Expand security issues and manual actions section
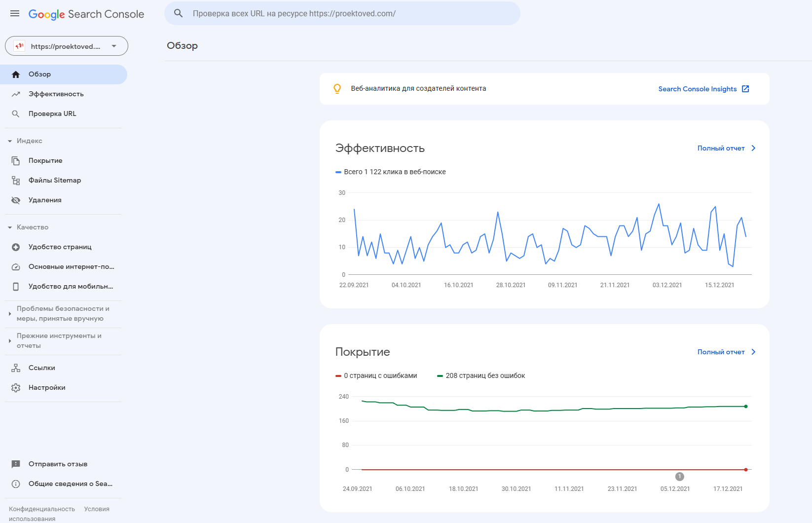 (x=10, y=314)
